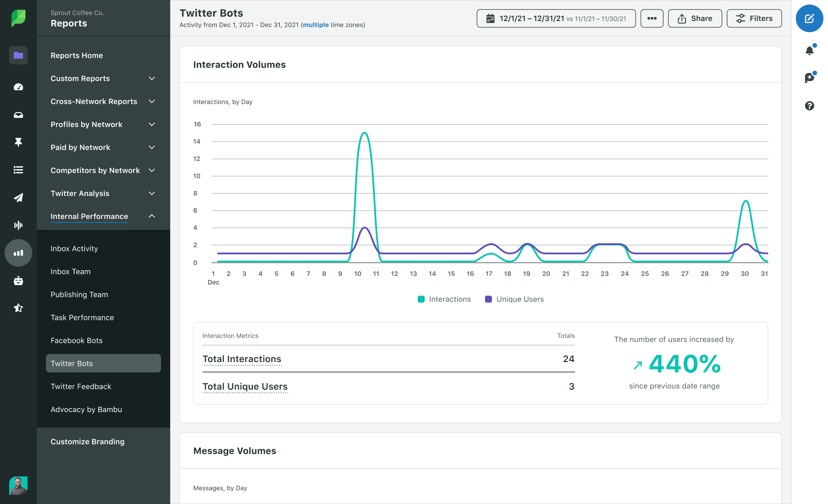
Task: Open the Reviews star icon
Action: pos(18,308)
